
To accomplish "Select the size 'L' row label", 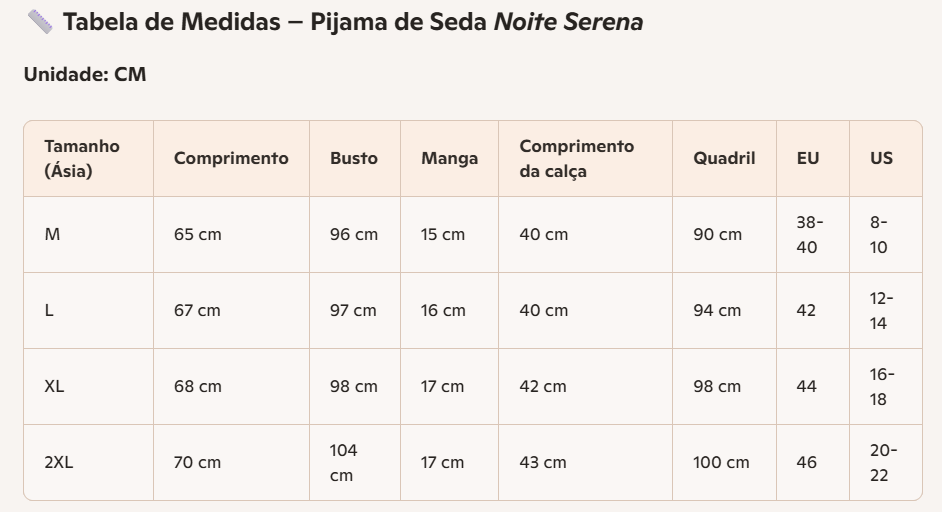I will tap(49, 311).
